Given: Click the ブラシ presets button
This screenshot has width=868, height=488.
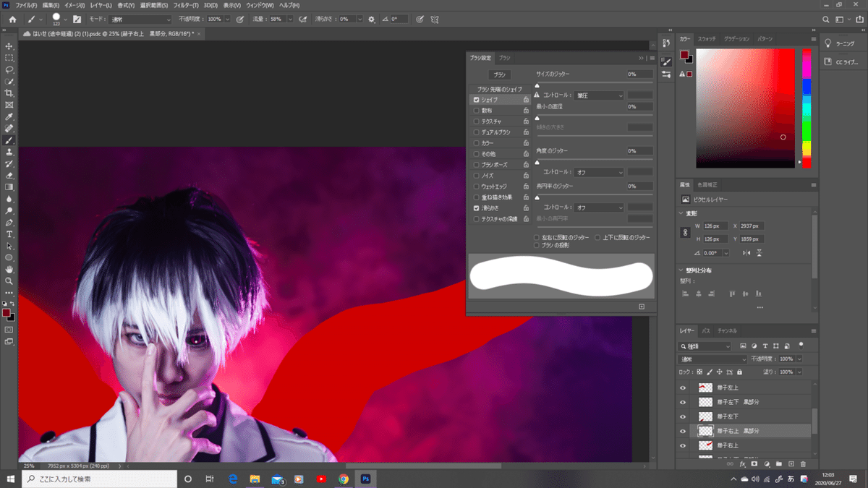Looking at the screenshot, I should click(x=499, y=74).
